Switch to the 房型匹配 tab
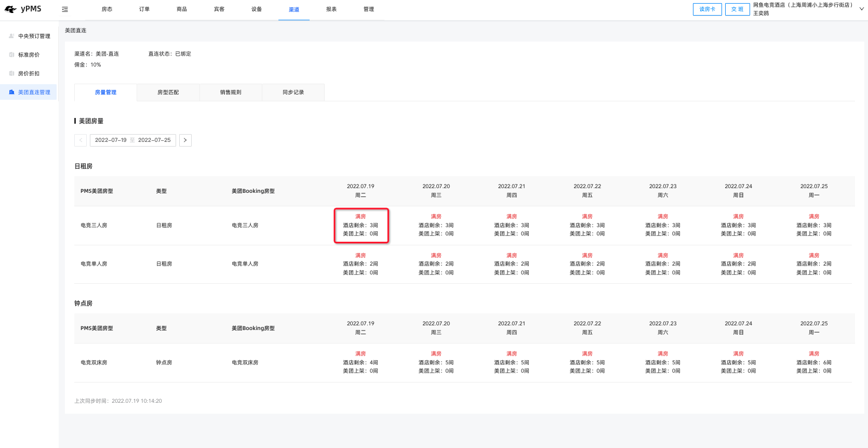Image resolution: width=868 pixels, height=448 pixels. [x=168, y=93]
